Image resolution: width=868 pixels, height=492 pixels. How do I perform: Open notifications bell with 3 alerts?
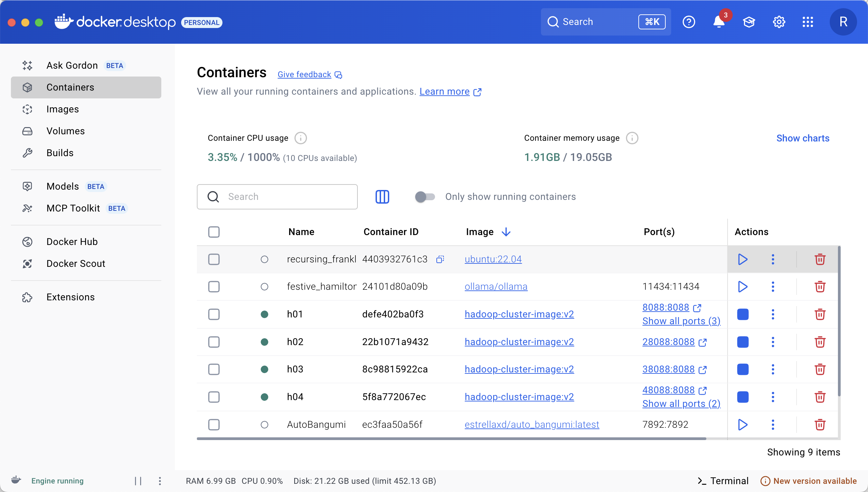719,22
